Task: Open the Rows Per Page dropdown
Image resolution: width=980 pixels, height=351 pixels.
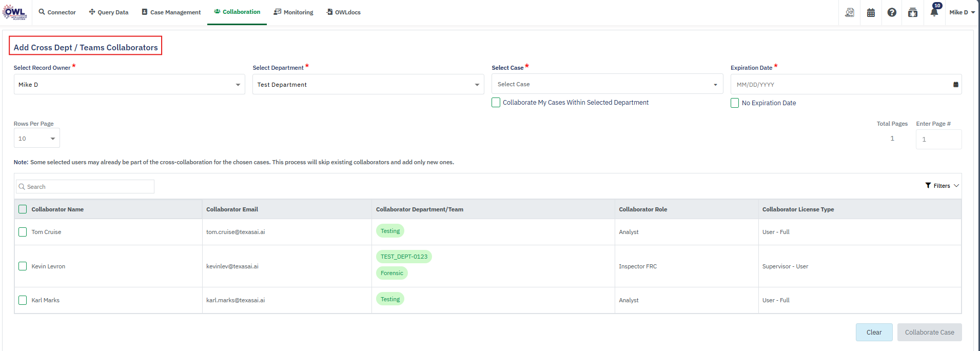Action: (x=36, y=139)
